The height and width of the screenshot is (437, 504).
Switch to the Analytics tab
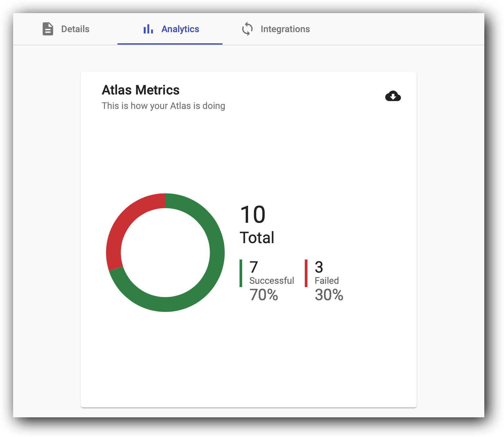[x=170, y=29]
